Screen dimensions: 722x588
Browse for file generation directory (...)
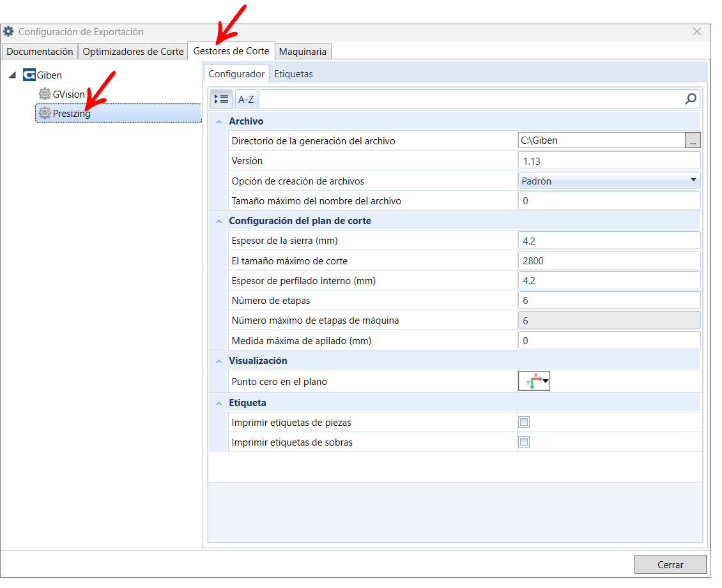click(x=693, y=140)
